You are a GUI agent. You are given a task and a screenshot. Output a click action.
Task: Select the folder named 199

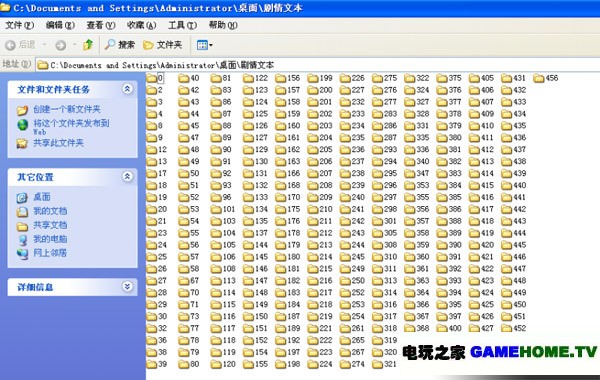[x=320, y=78]
